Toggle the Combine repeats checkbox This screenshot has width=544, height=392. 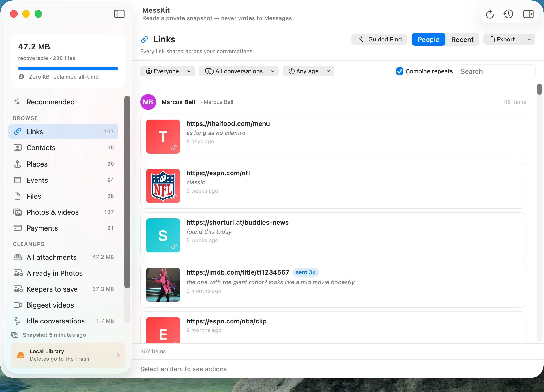click(400, 71)
